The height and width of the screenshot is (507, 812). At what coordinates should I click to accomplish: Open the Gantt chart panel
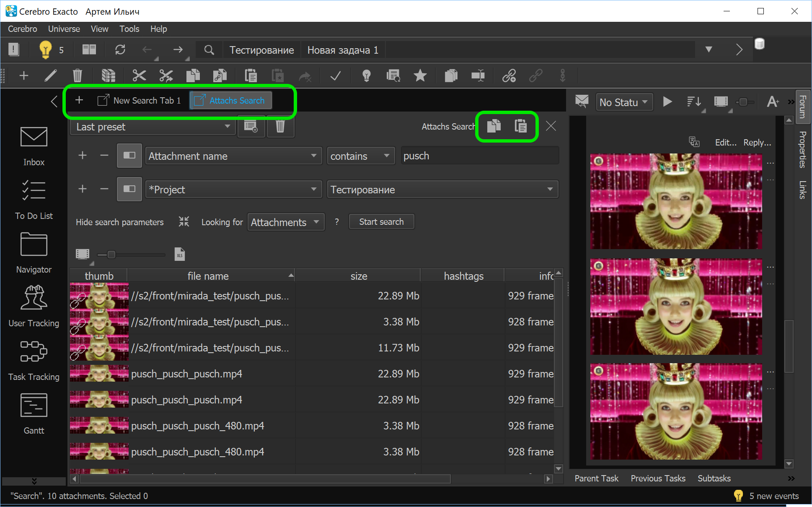[x=34, y=414]
